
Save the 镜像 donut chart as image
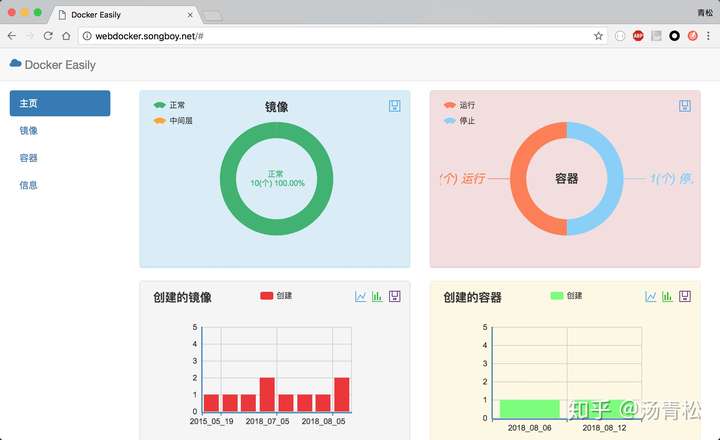point(394,106)
